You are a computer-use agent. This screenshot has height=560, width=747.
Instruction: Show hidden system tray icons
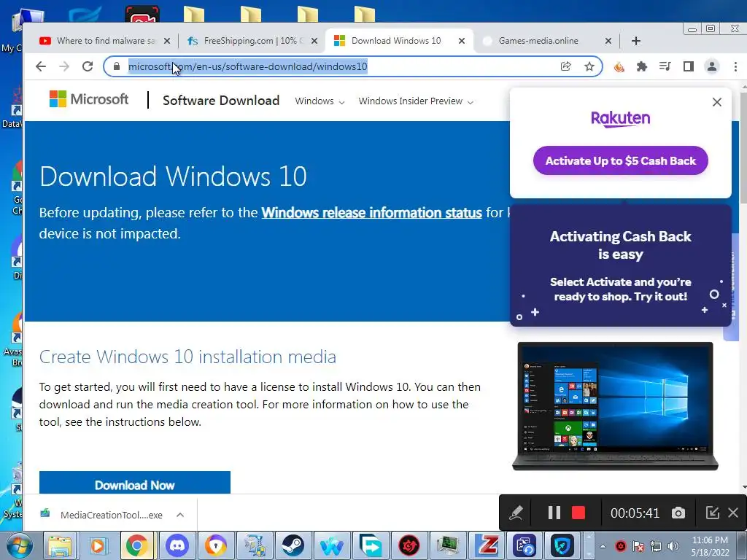point(603,546)
